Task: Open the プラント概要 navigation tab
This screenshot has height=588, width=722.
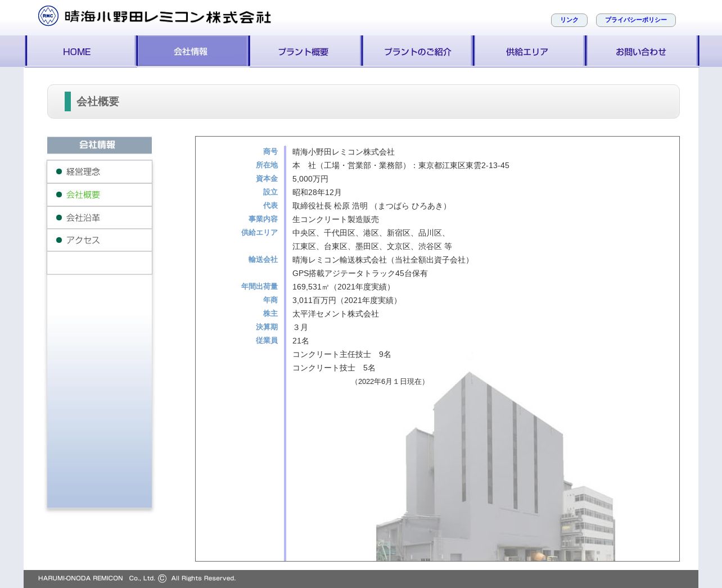Action: tap(305, 51)
